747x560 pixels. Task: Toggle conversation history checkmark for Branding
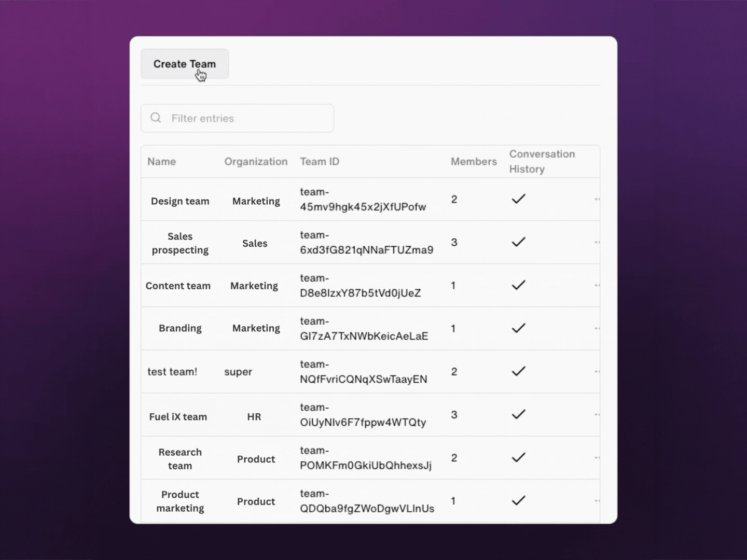[x=518, y=328]
